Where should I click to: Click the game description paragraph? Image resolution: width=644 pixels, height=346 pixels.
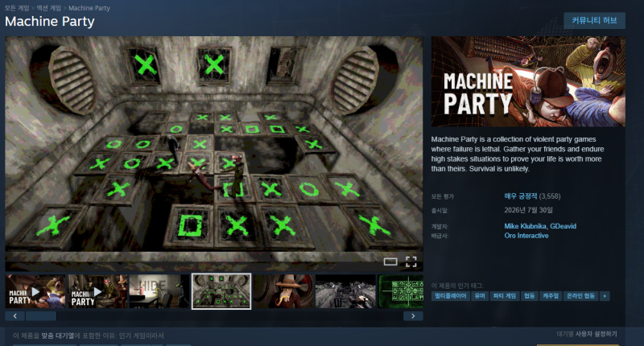(x=518, y=154)
